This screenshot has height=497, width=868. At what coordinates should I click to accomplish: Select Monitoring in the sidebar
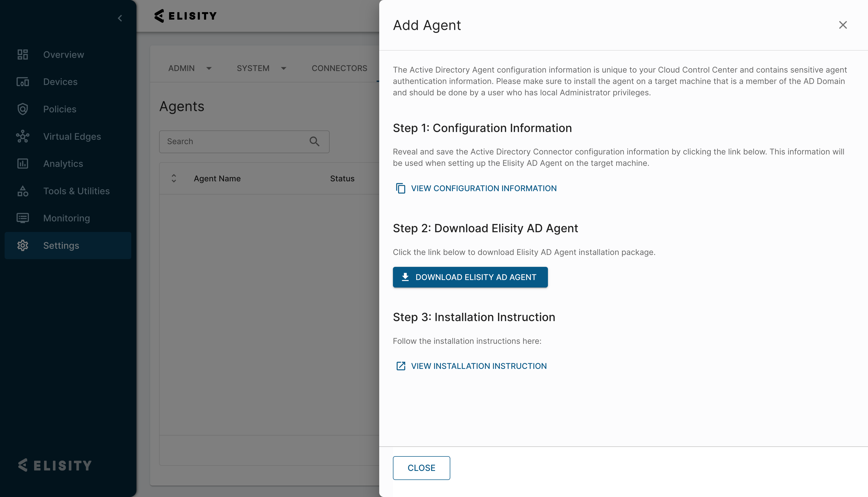pyautogui.click(x=68, y=218)
